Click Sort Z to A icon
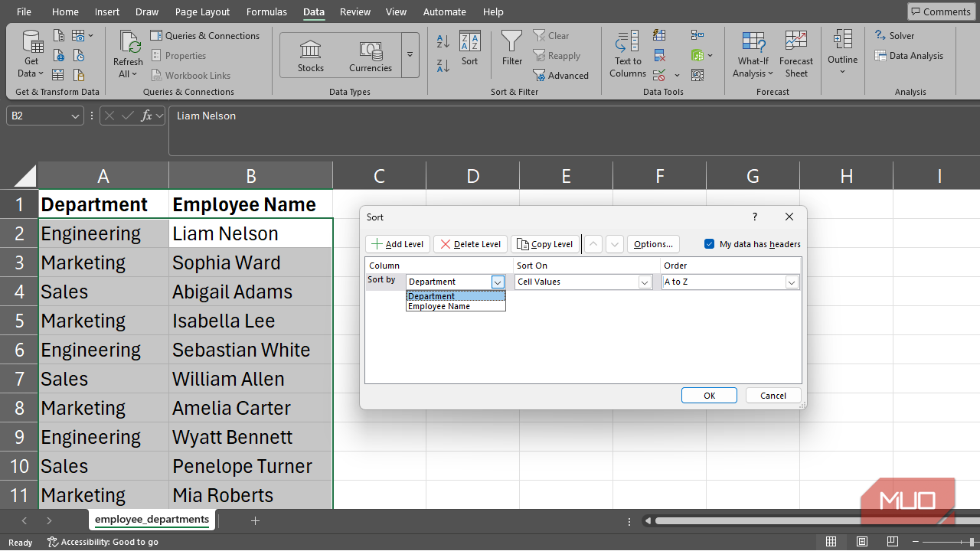 click(x=443, y=66)
